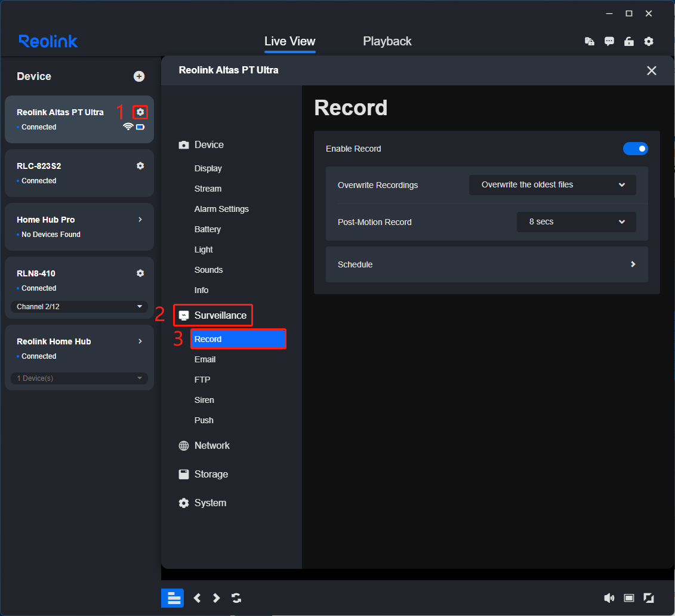Viewport: 675px width, 616px height.
Task: Toggle the Enable Record switch
Action: coord(636,149)
